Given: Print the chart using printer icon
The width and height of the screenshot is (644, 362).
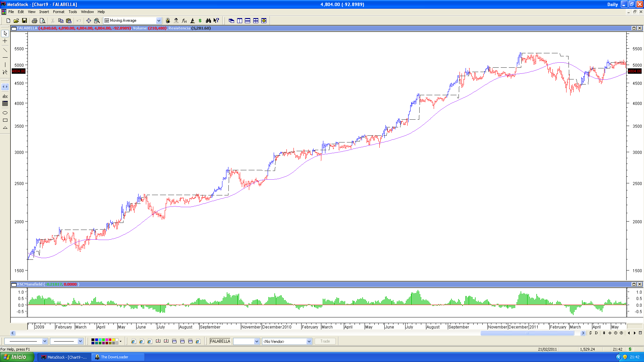Looking at the screenshot, I should (x=34, y=21).
